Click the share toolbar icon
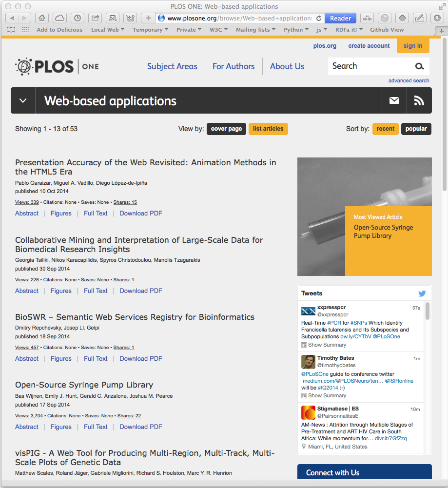Viewport: 448px width, 488px height. pos(95,18)
